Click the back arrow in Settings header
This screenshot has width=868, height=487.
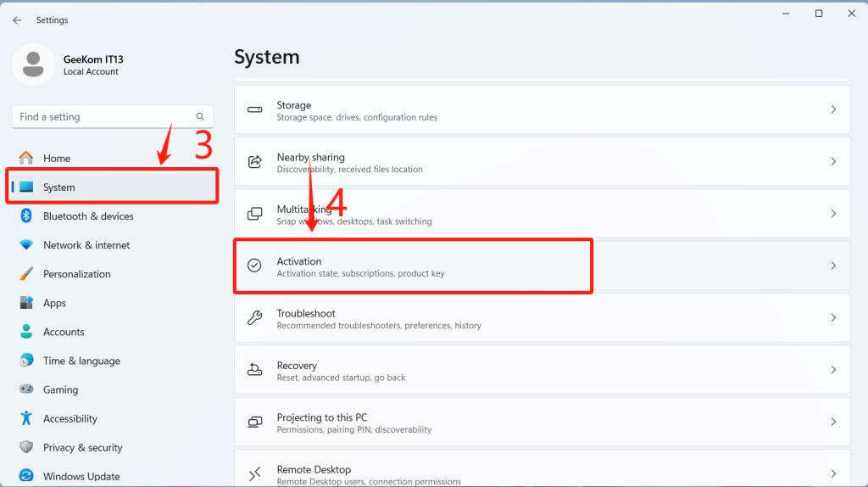(x=17, y=20)
